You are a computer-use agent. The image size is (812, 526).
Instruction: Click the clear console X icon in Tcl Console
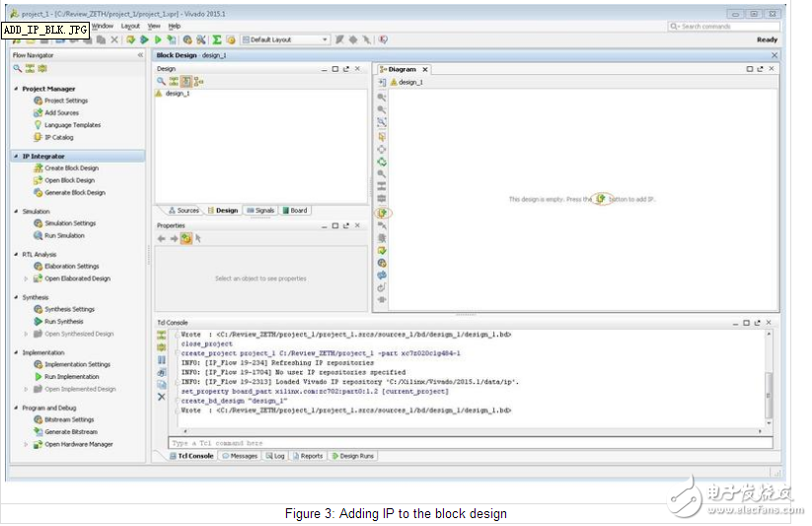(x=162, y=397)
